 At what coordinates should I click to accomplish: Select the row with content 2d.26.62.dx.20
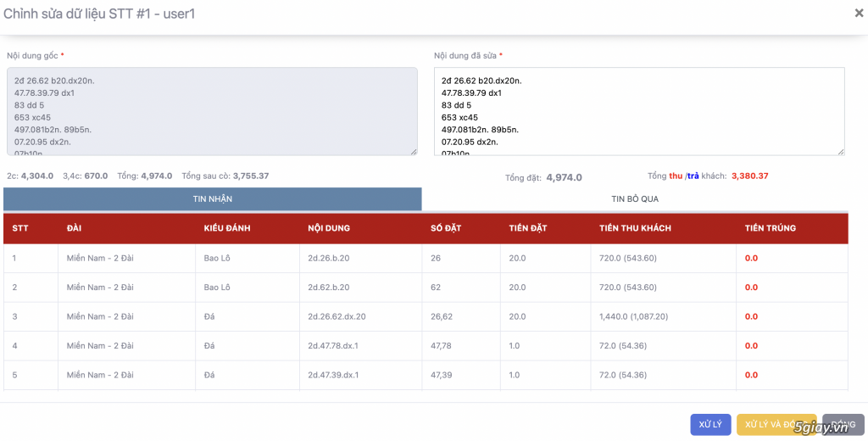click(337, 316)
